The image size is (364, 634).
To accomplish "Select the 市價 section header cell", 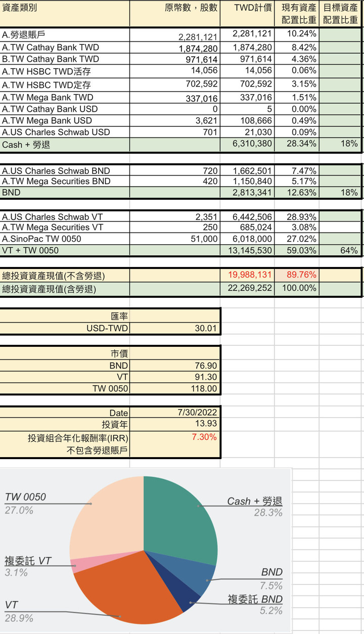I will coord(65,353).
